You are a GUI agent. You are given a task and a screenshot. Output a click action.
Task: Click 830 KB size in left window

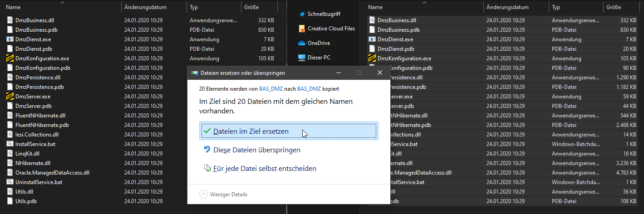tap(266, 30)
